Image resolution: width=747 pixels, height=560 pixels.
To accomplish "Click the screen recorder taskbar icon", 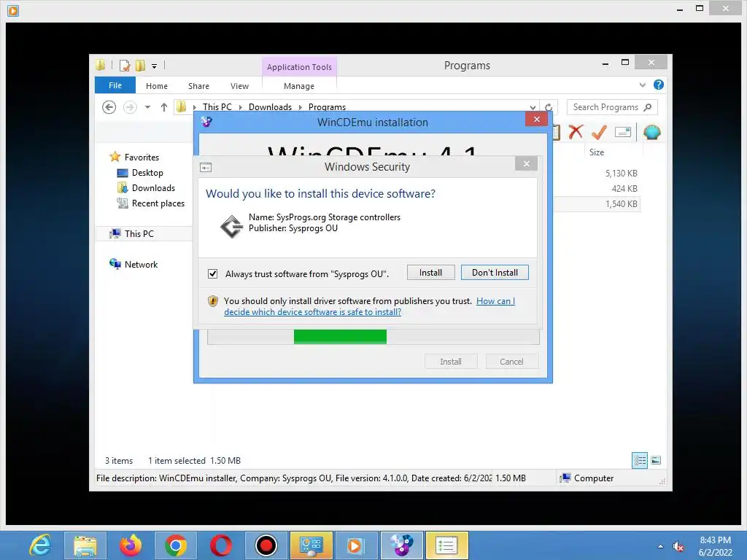I will click(x=266, y=545).
